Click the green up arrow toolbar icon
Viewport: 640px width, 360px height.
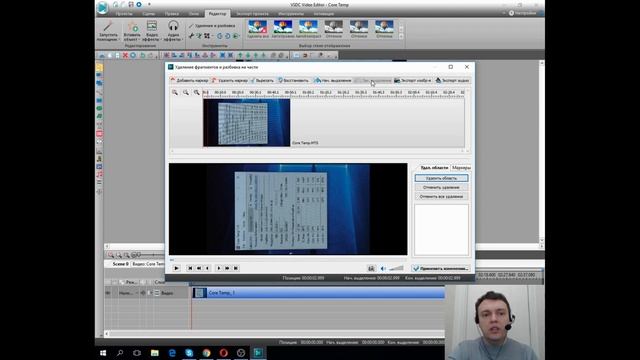point(240,55)
